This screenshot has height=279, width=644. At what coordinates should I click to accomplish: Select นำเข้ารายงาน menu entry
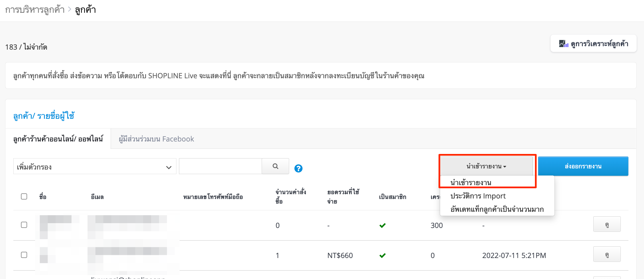(471, 183)
